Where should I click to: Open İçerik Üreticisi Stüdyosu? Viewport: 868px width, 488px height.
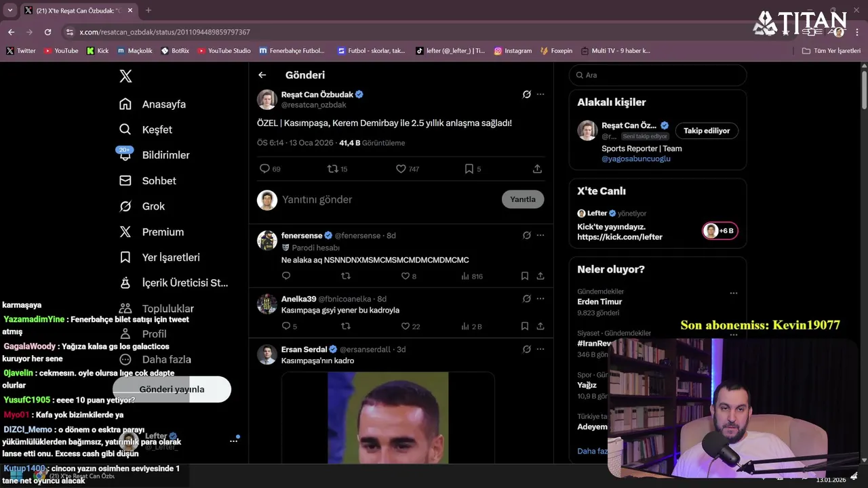(174, 283)
